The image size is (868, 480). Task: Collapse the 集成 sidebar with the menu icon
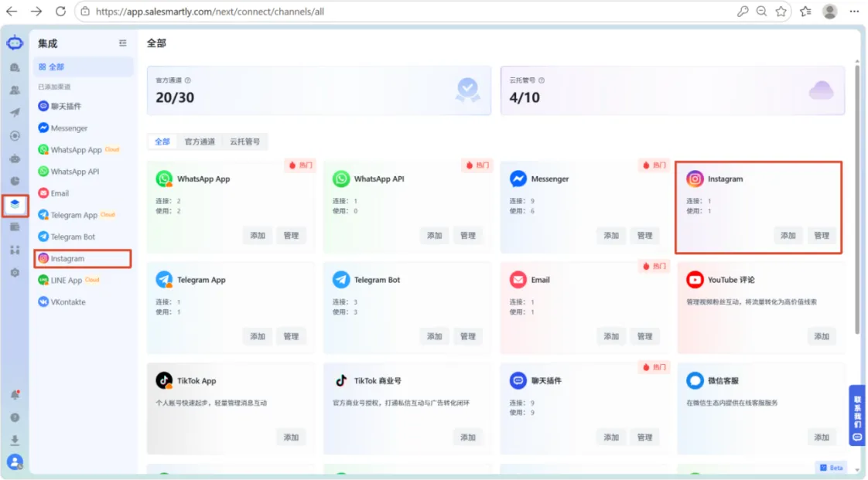pos(122,43)
